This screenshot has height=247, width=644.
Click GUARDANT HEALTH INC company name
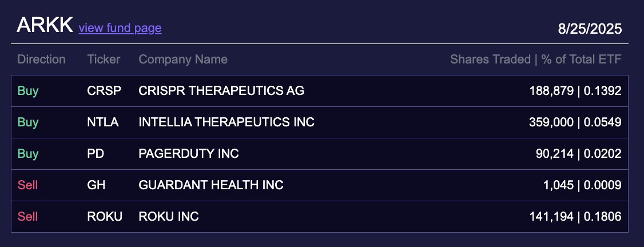click(211, 185)
